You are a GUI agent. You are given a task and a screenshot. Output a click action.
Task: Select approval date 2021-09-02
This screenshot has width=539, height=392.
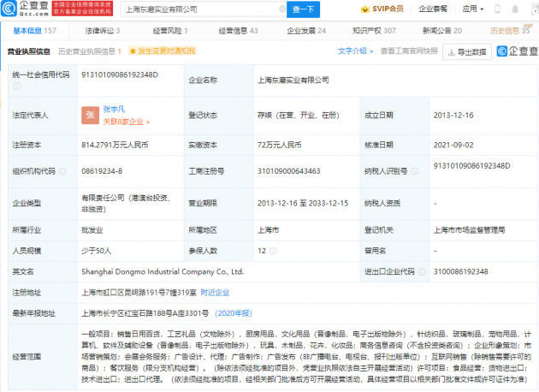pos(453,145)
